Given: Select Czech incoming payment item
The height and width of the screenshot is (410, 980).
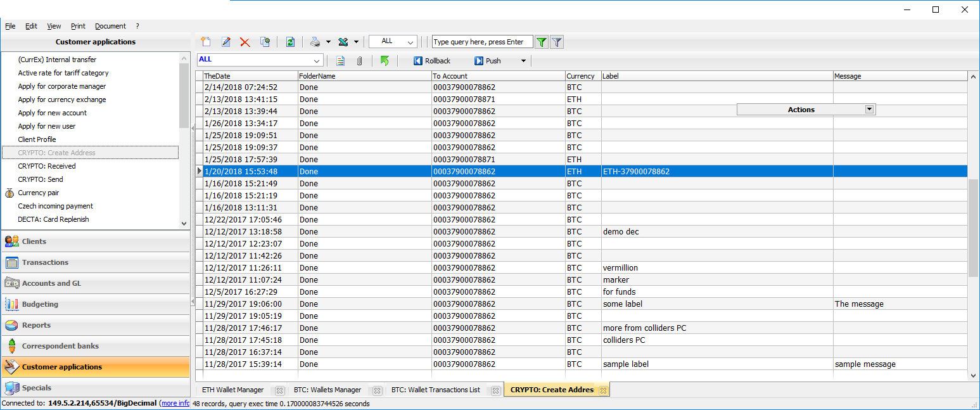Looking at the screenshot, I should 55,206.
